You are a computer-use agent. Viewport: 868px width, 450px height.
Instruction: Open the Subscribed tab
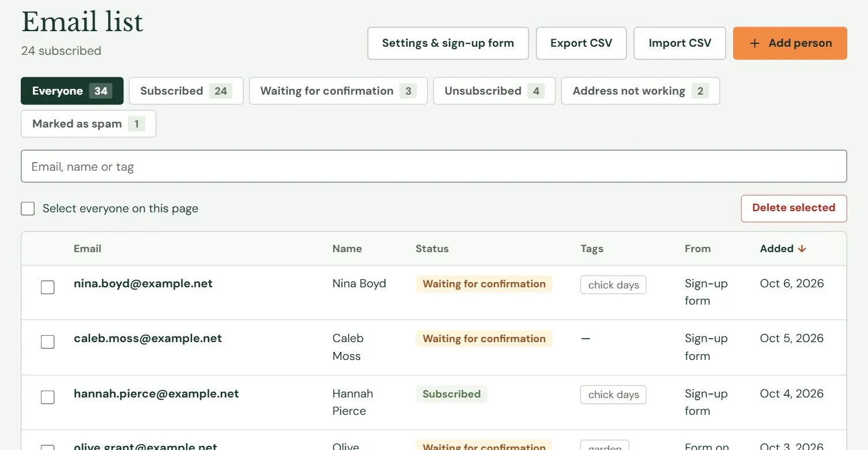point(186,91)
